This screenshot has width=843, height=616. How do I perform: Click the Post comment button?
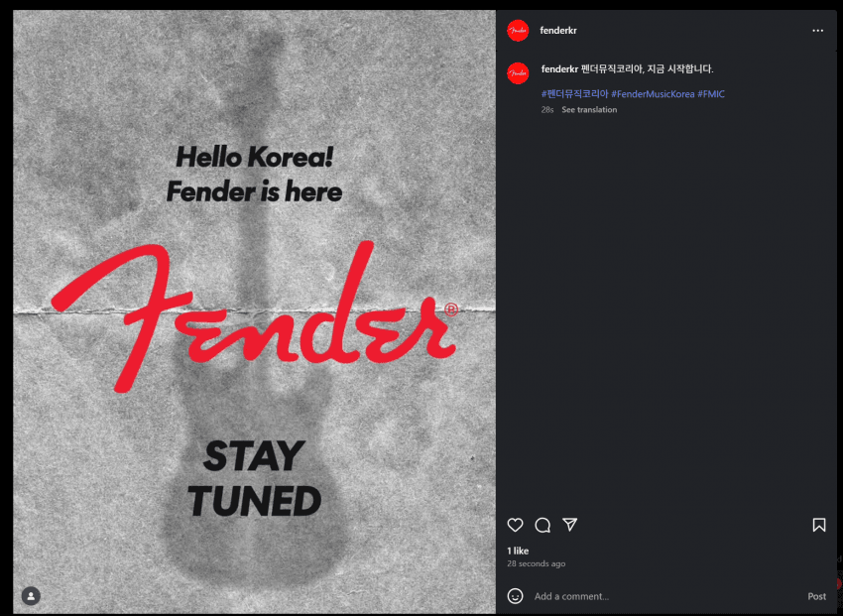(816, 596)
